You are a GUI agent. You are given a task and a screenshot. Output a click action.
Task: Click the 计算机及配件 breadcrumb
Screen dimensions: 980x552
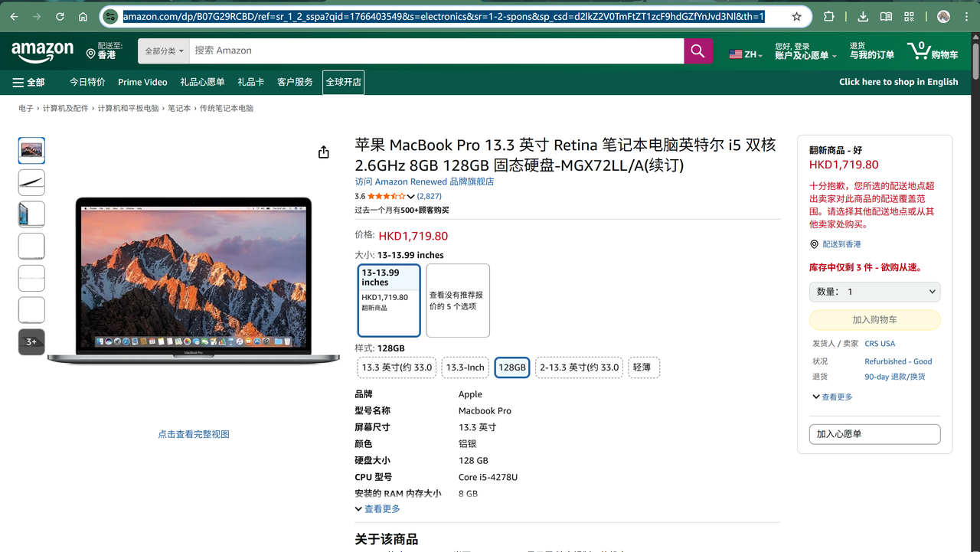coord(66,109)
